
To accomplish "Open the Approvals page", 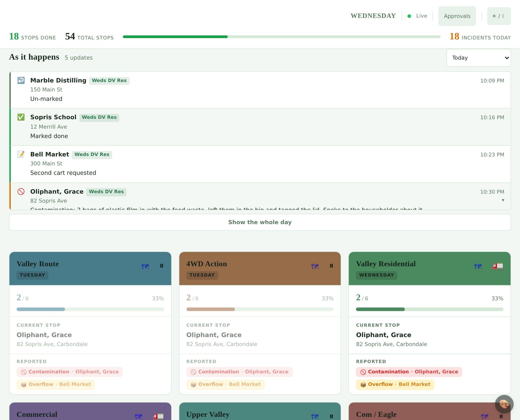I will pyautogui.click(x=457, y=16).
